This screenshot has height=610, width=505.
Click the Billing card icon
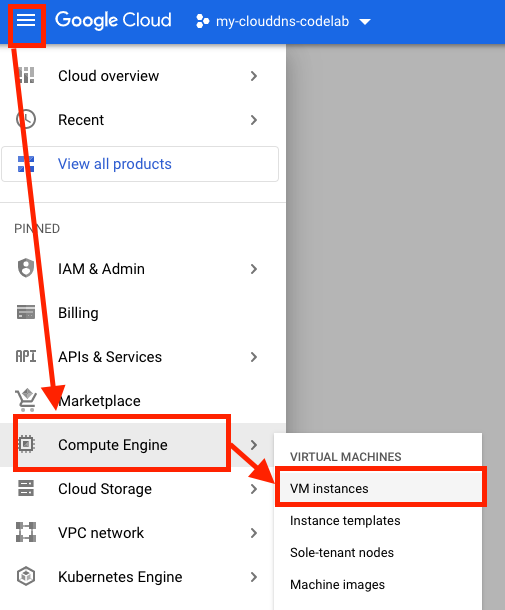(26, 312)
